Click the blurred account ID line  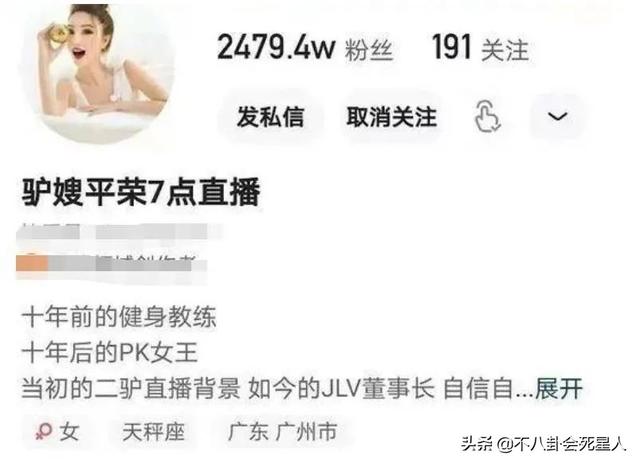click(x=118, y=232)
